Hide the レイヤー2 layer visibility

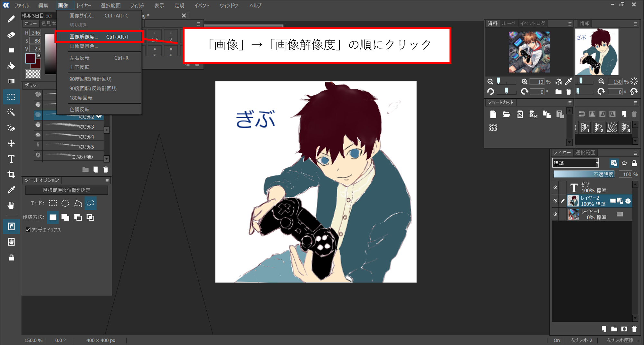[555, 201]
